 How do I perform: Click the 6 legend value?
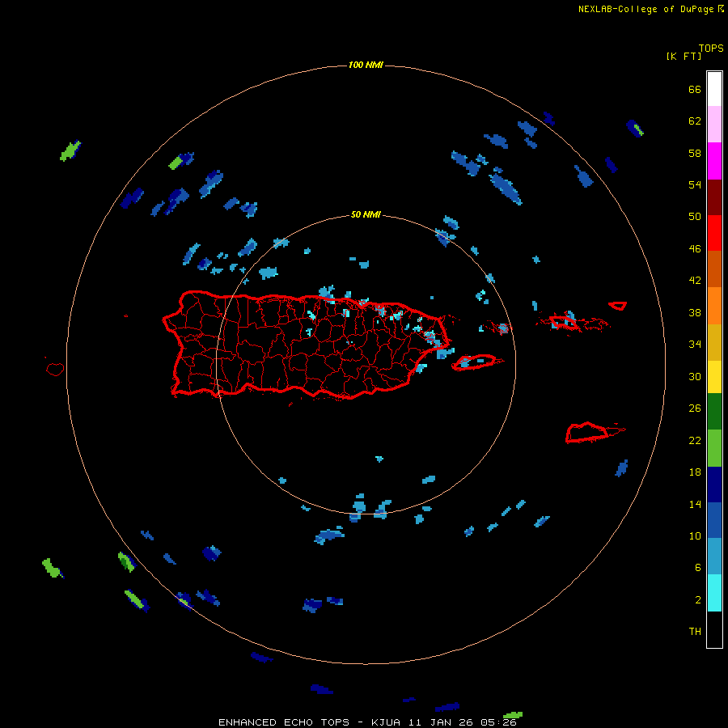pos(698,568)
